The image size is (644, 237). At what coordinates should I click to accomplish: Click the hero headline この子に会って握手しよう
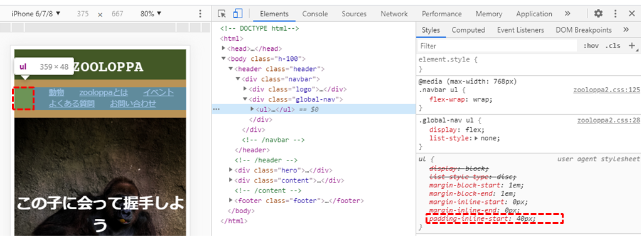click(100, 214)
